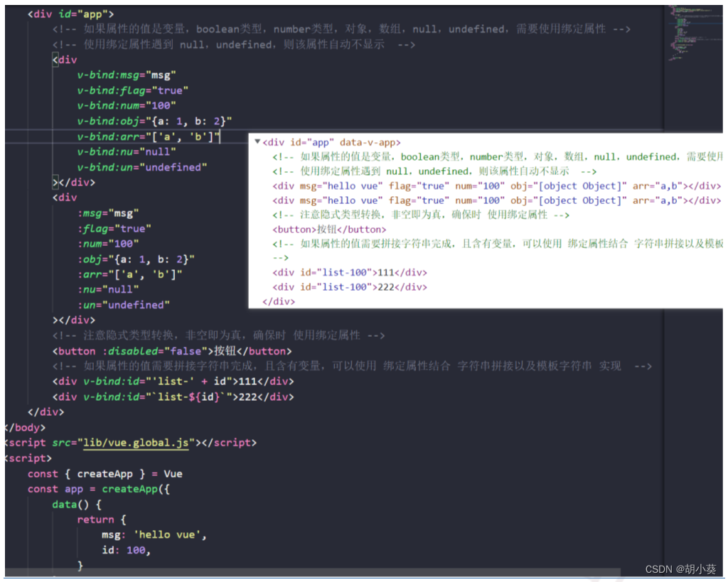
Task: Click the 注意隐式类型转换 comment in the editor
Action: (x=219, y=335)
